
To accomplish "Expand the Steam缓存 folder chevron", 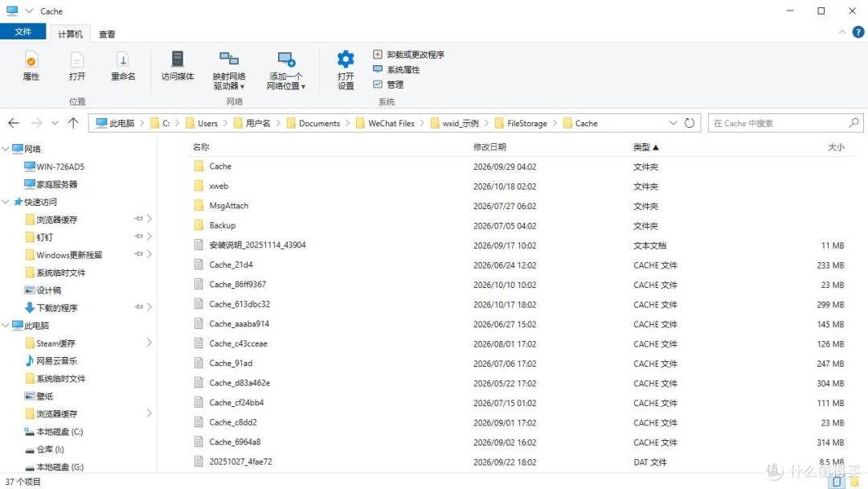I will (x=149, y=343).
